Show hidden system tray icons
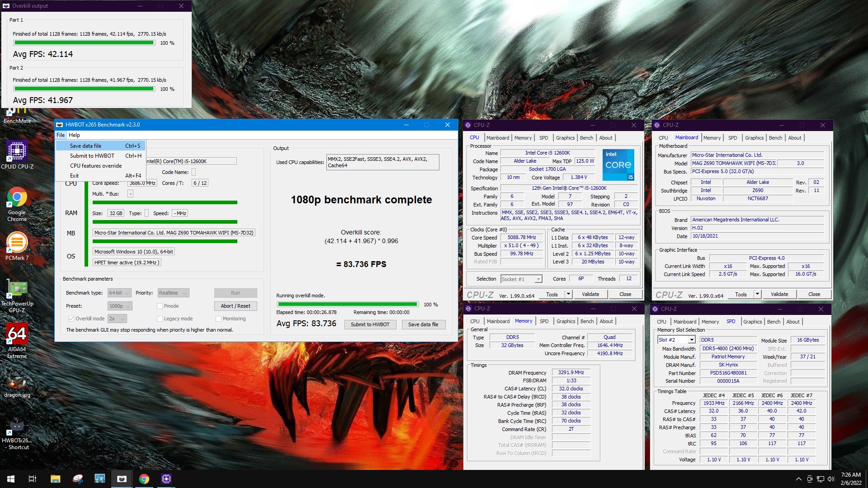 (798, 479)
